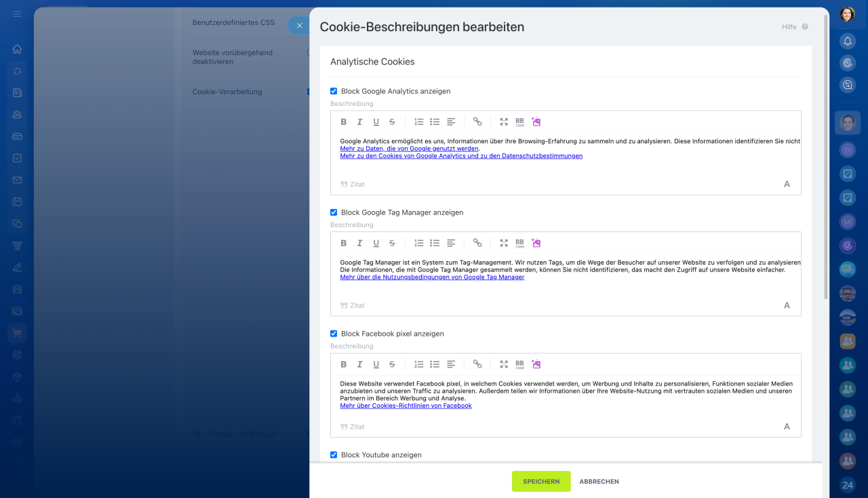Open link 'Mehr über die Nutzungsbedingungen von Google Tag Manager'
The width and height of the screenshot is (868, 498).
click(432, 277)
